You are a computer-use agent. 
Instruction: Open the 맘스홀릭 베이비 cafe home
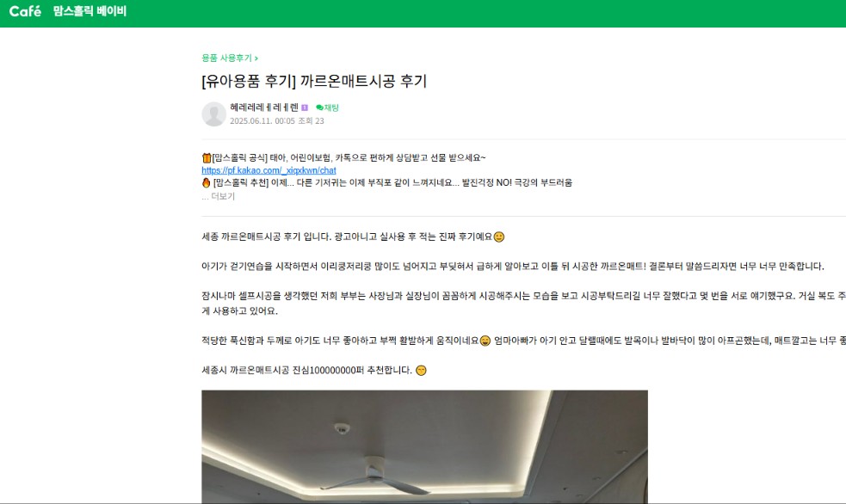pyautogui.click(x=90, y=11)
